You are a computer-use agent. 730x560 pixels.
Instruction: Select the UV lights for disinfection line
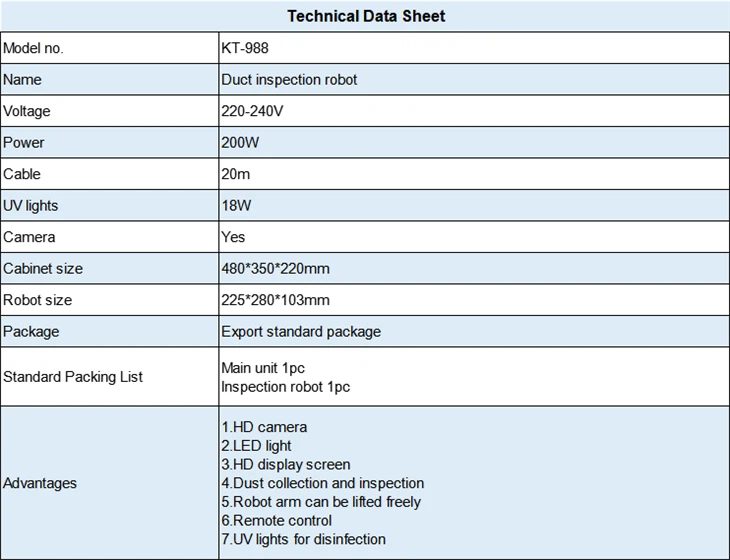tap(304, 539)
